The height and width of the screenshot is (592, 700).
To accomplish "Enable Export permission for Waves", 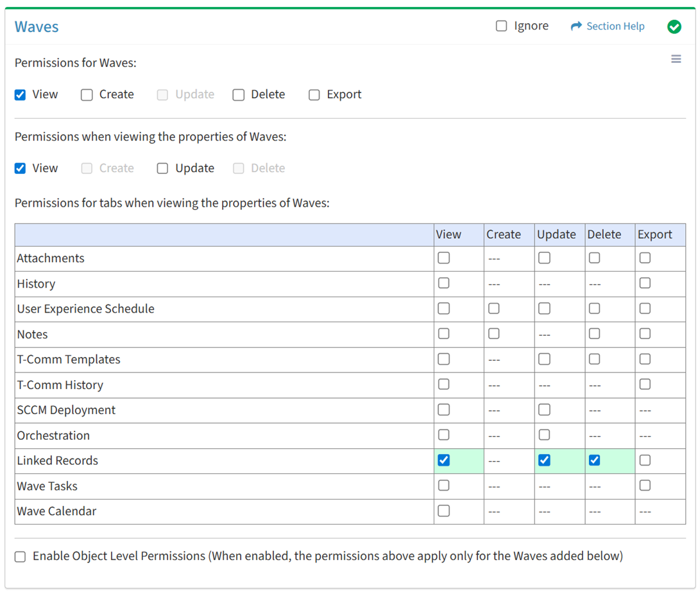I will pyautogui.click(x=314, y=95).
